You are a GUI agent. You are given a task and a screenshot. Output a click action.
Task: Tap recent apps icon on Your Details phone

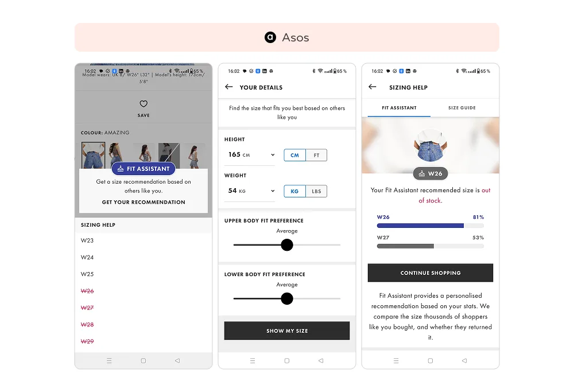pos(253,360)
